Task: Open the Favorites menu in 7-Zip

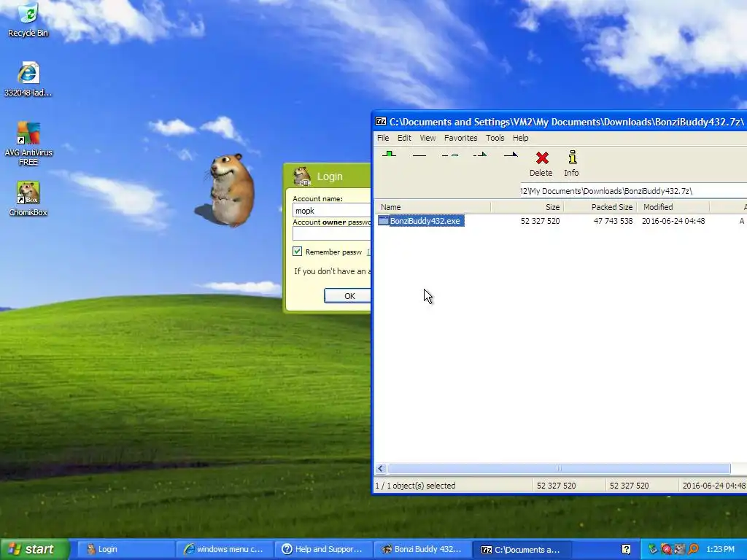Action: (461, 138)
